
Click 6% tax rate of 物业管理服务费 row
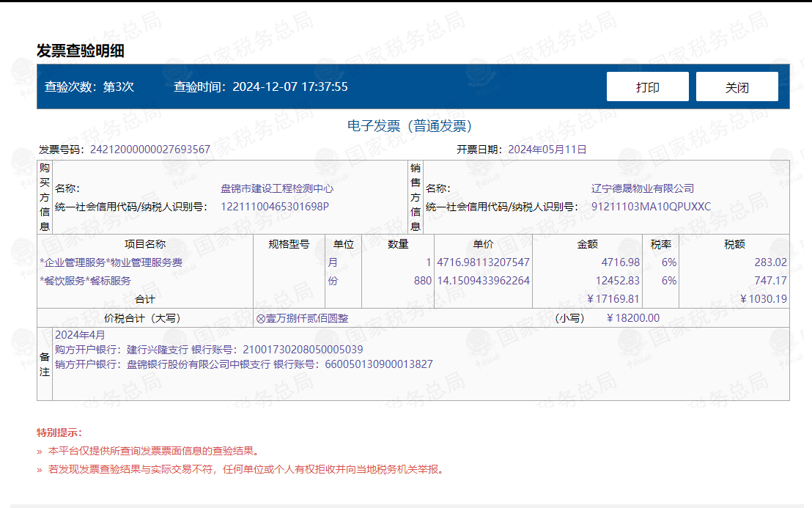(668, 262)
